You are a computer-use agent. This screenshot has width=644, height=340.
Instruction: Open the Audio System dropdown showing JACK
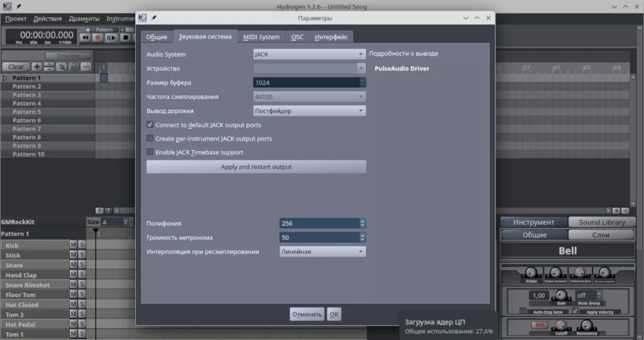click(x=309, y=54)
